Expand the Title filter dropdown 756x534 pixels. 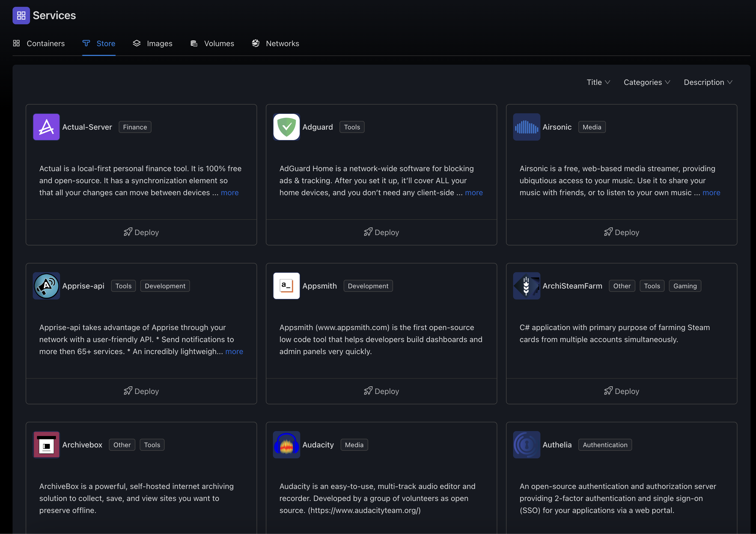[598, 82]
